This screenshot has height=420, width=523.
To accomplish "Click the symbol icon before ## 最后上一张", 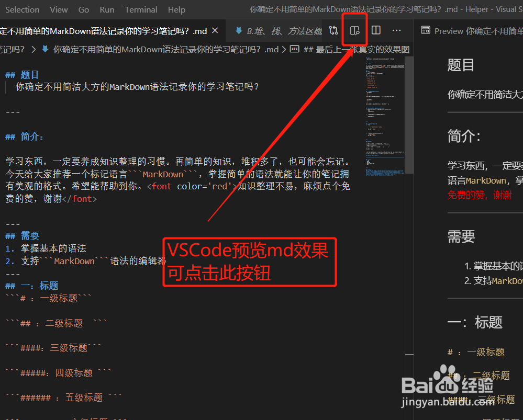I will [295, 49].
